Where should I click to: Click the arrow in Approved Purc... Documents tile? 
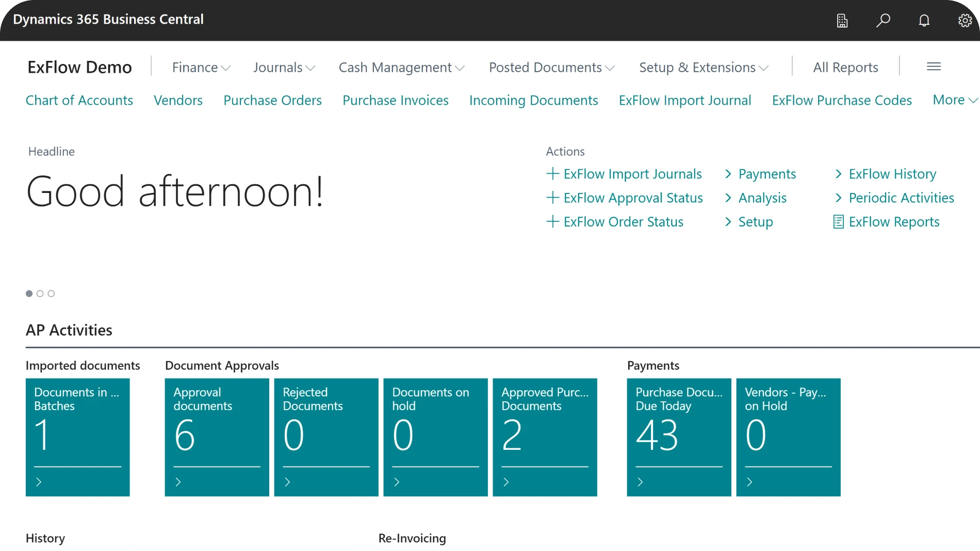(x=506, y=482)
